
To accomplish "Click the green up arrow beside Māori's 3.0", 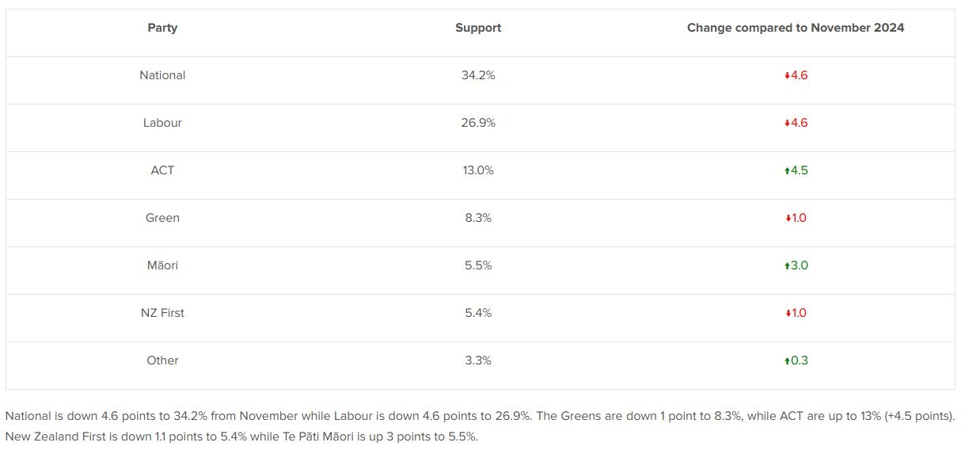I will pyautogui.click(x=787, y=266).
